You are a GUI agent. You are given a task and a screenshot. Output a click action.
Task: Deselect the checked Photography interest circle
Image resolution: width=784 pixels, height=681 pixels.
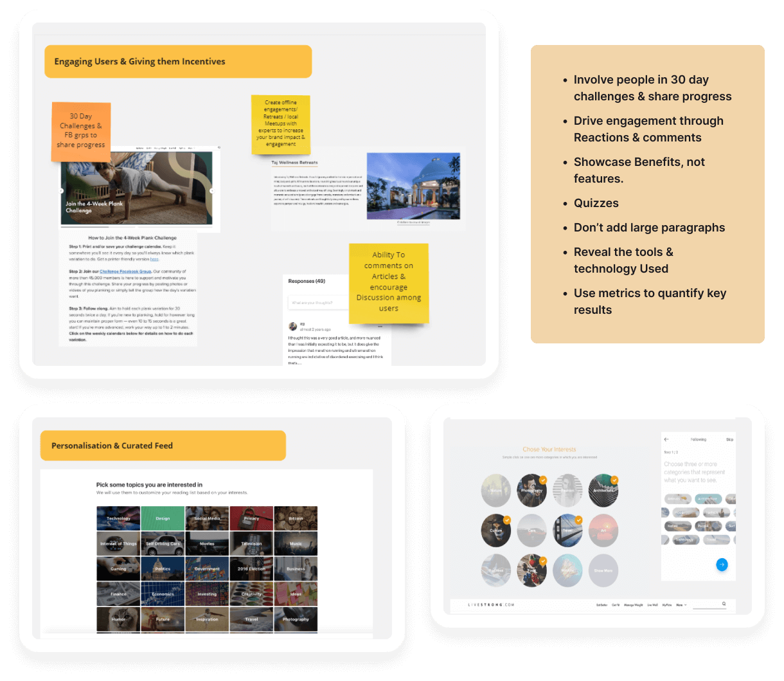pyautogui.click(x=531, y=490)
